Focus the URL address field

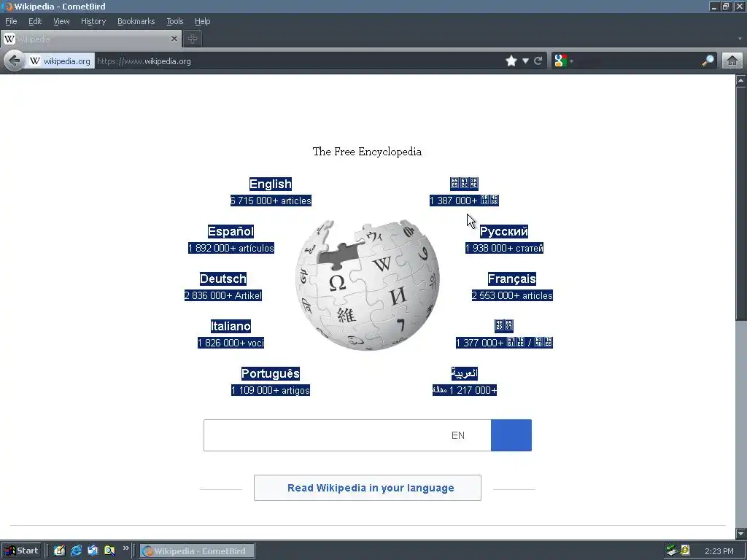(x=298, y=61)
